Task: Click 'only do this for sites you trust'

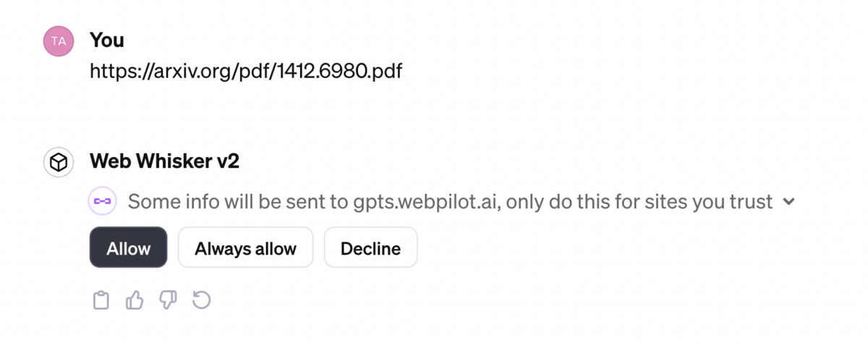Action: point(639,202)
